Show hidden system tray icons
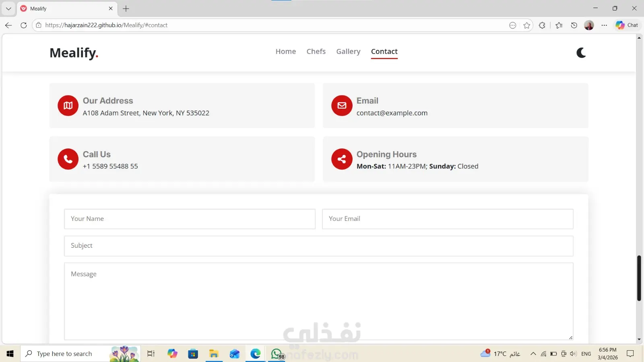 [x=533, y=354]
